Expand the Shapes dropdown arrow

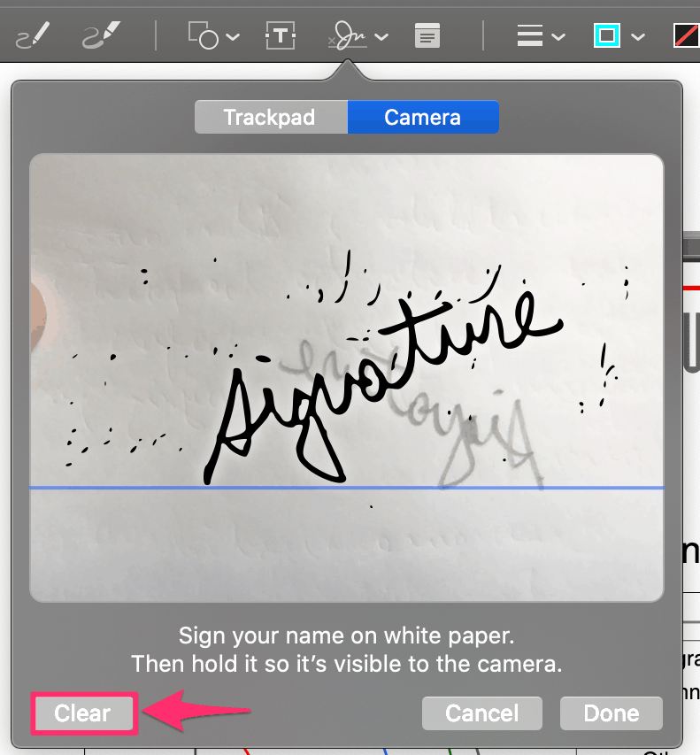[233, 36]
